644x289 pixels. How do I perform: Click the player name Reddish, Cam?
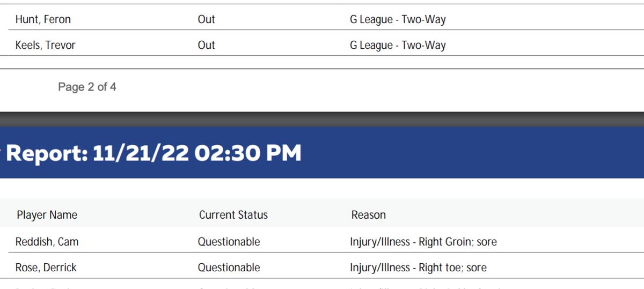point(47,242)
